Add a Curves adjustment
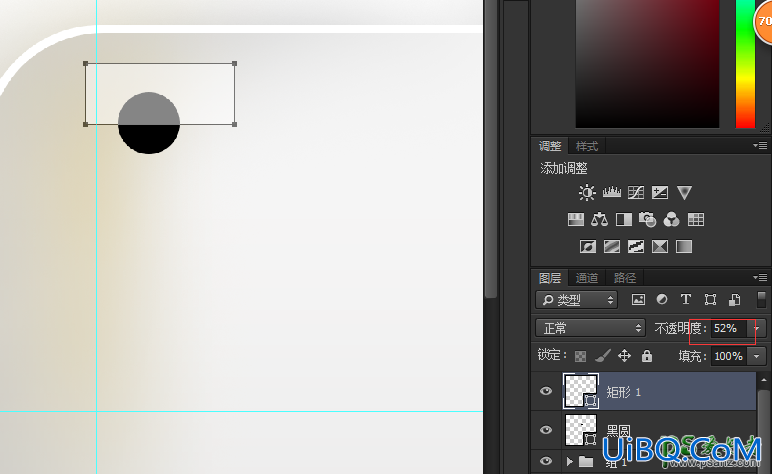772x474 pixels. coord(636,192)
